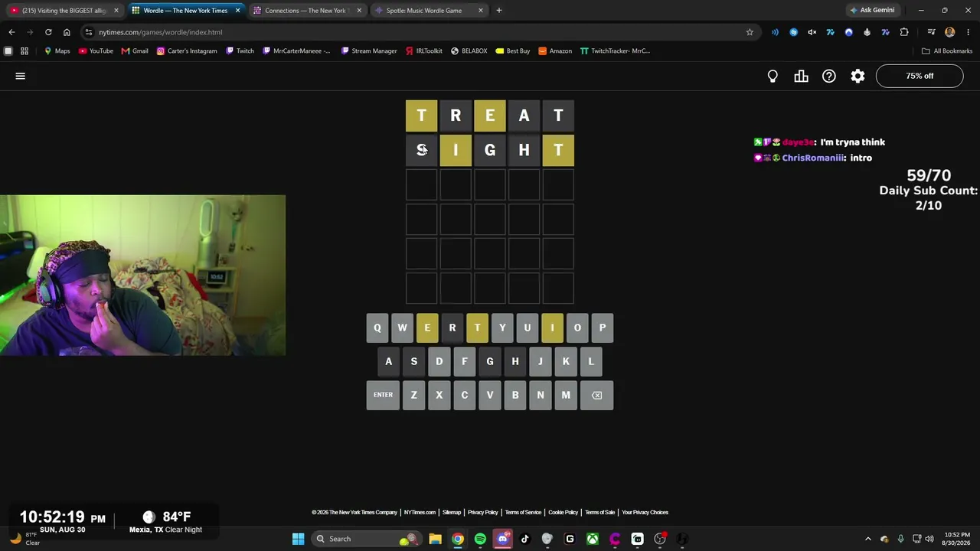The image size is (980, 551).
Task: Open Carter's Instagram bookmark
Action: click(187, 51)
